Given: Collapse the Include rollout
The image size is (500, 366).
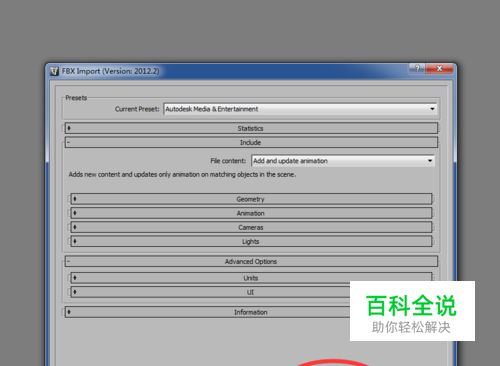Looking at the screenshot, I should click(x=251, y=142).
